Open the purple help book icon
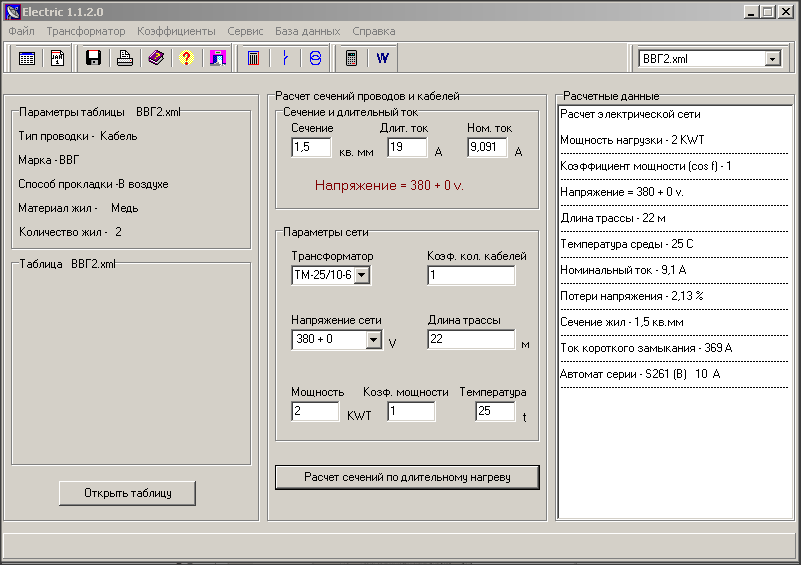 (x=155, y=58)
